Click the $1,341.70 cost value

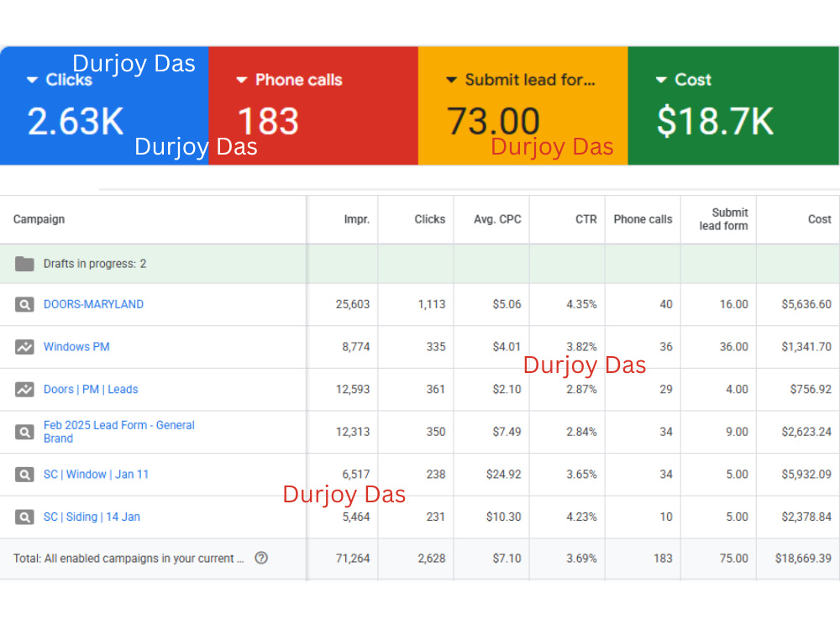[x=806, y=347]
